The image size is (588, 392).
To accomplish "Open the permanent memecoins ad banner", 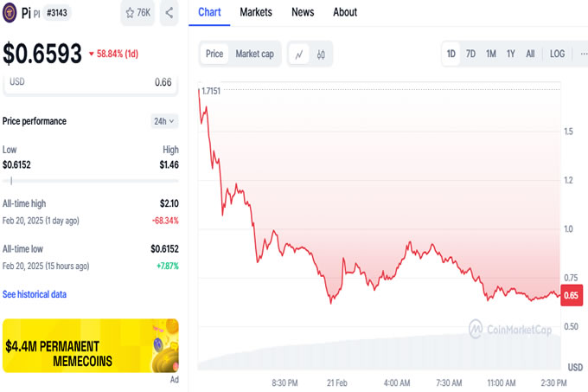I will pyautogui.click(x=90, y=345).
